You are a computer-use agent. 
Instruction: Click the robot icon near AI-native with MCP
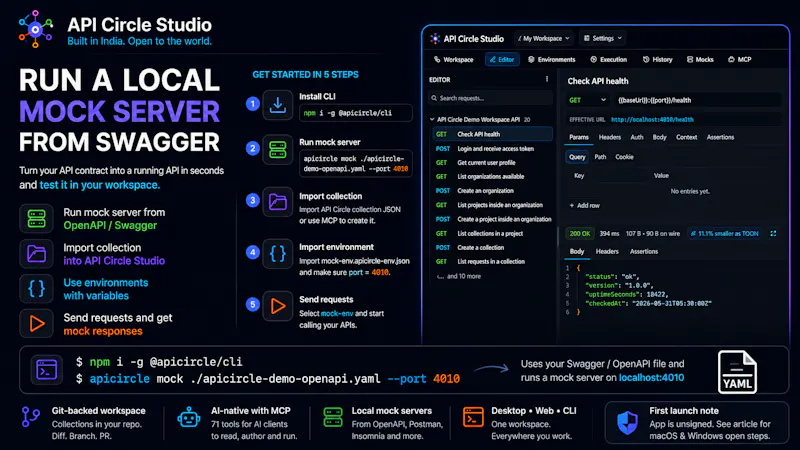tap(189, 417)
